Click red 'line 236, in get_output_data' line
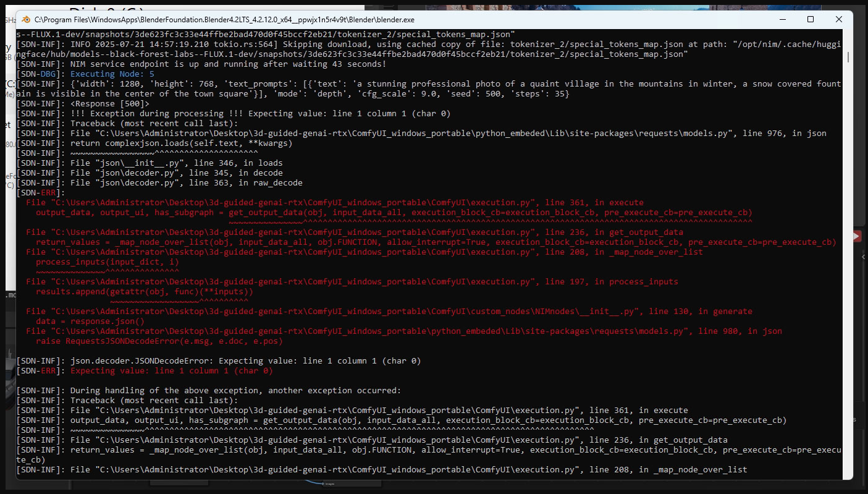 click(x=355, y=232)
